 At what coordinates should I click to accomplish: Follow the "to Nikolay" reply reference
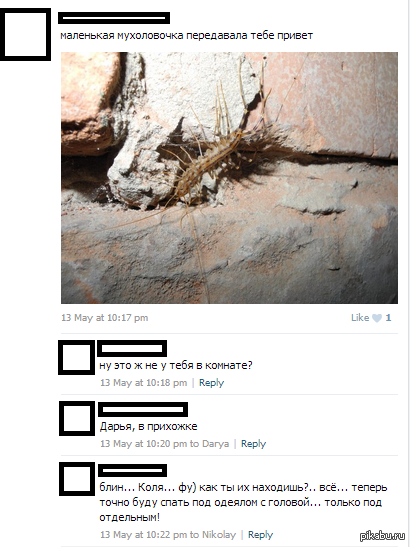(x=213, y=535)
